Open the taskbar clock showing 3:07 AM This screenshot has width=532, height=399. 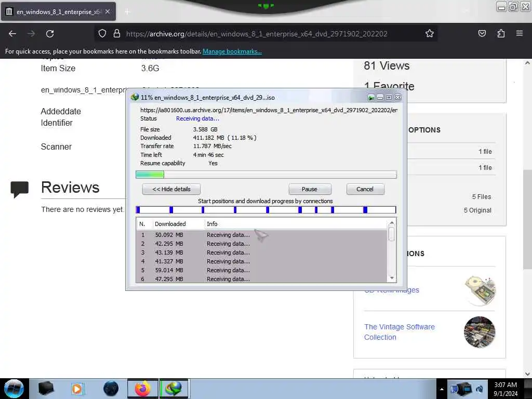[x=506, y=389]
